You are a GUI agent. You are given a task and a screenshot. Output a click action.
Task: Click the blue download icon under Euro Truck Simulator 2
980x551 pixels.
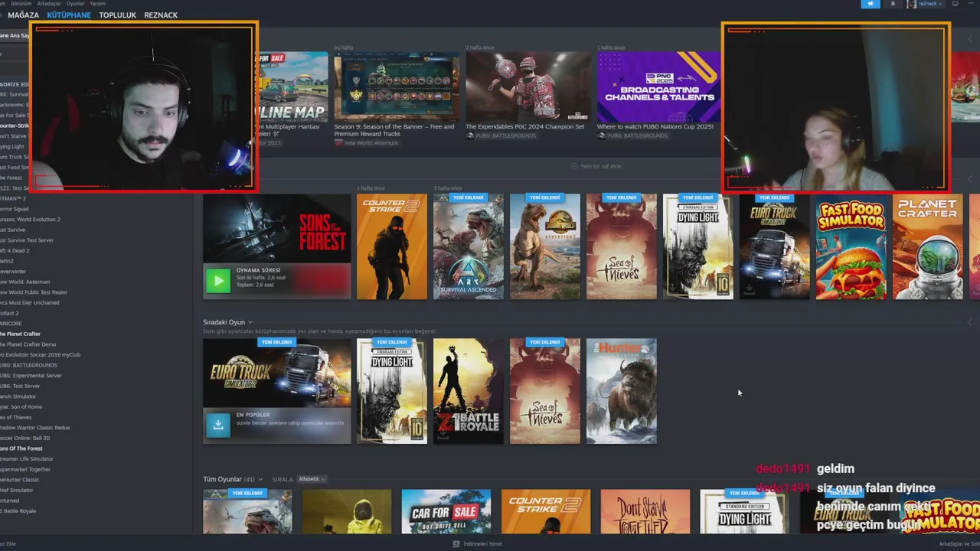tap(217, 425)
